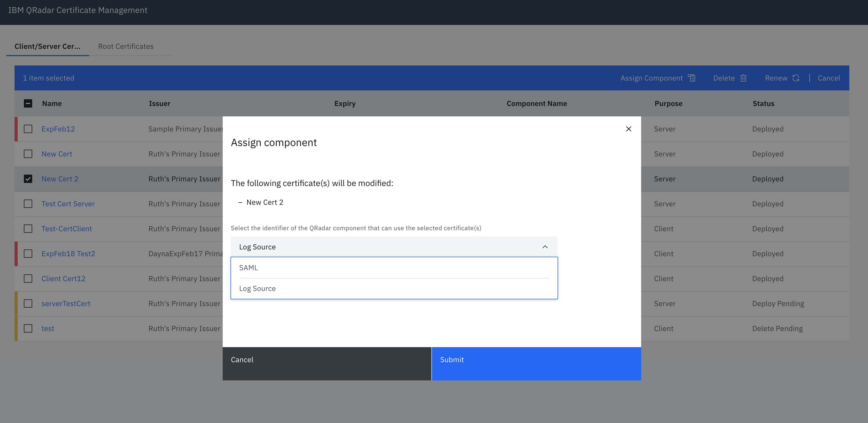Open the New Cert certificate link
Viewport: 868px width, 423px height.
57,154
